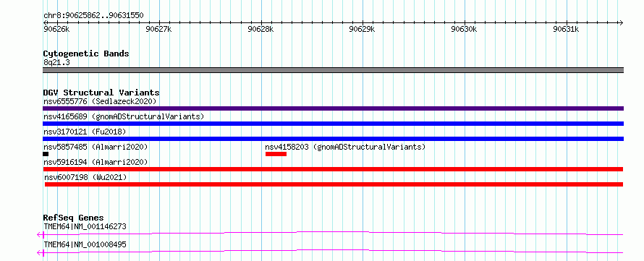Click the right arrowhead of the ruler

621,22
